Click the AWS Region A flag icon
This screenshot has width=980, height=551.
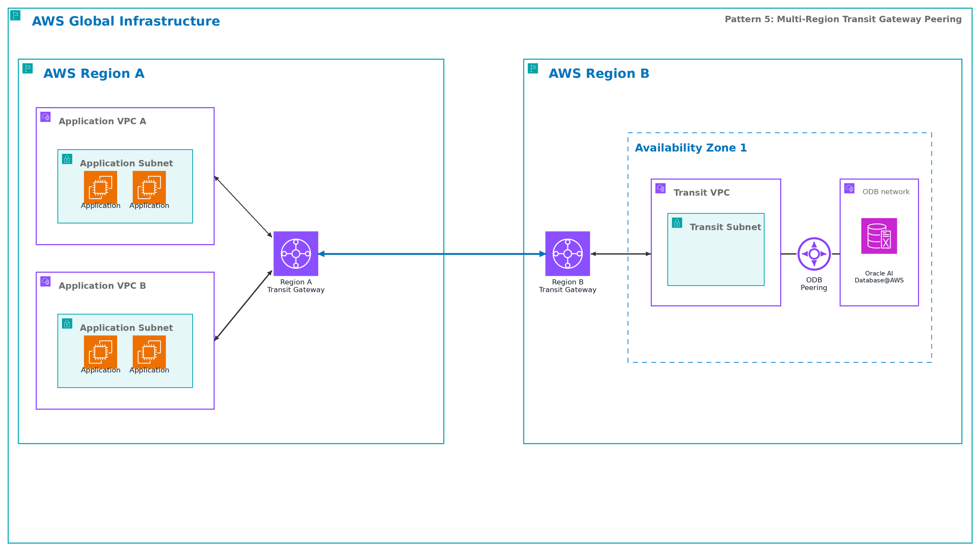pyautogui.click(x=28, y=68)
